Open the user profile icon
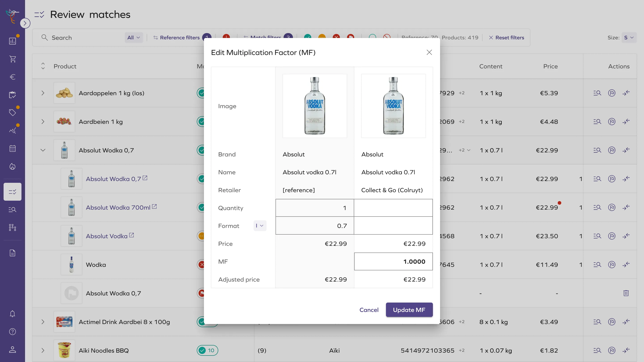 click(x=13, y=349)
